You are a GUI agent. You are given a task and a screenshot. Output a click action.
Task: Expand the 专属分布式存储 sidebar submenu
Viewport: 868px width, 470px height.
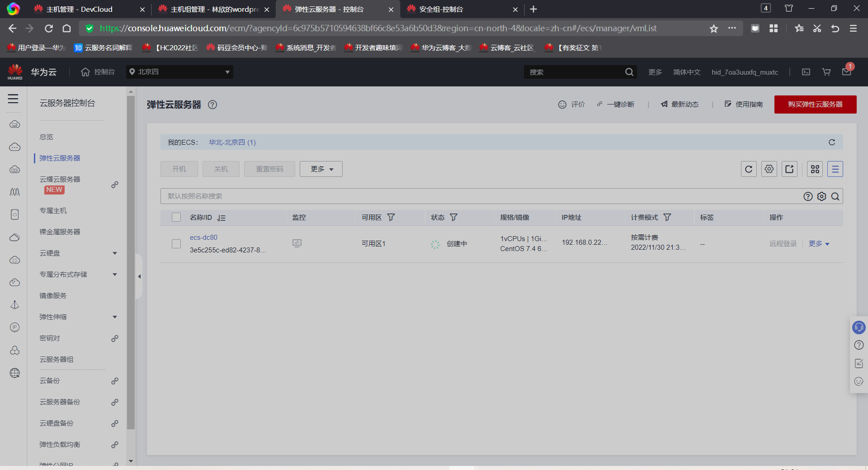pos(115,275)
